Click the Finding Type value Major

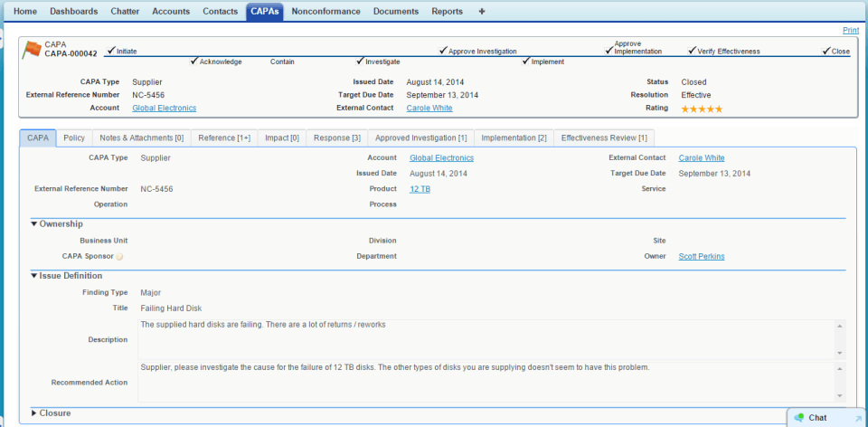tap(151, 293)
